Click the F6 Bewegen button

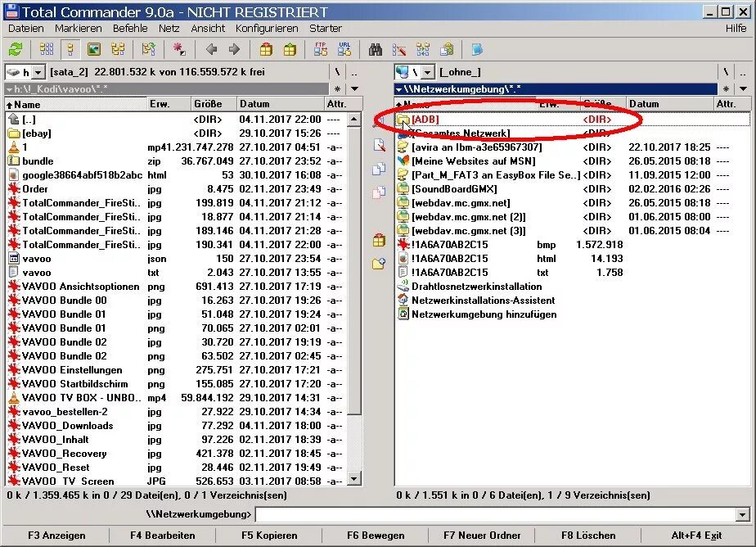pos(376,536)
